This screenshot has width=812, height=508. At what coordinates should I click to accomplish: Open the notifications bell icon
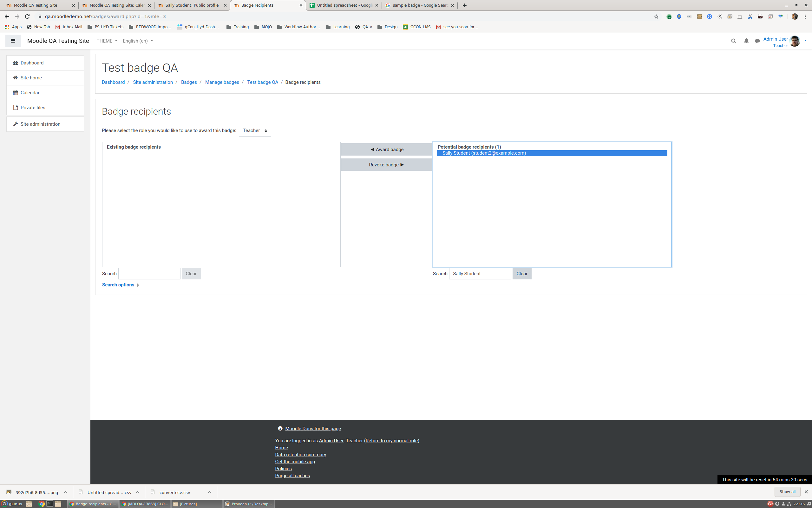746,41
